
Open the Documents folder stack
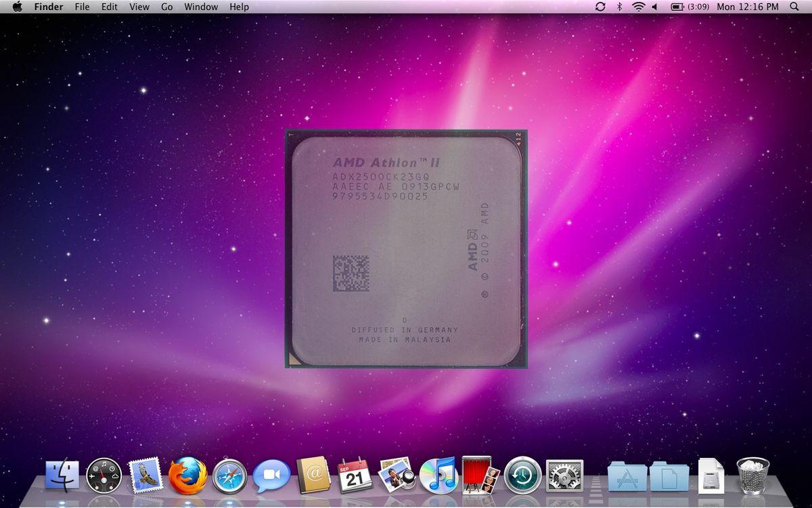pyautogui.click(x=666, y=475)
